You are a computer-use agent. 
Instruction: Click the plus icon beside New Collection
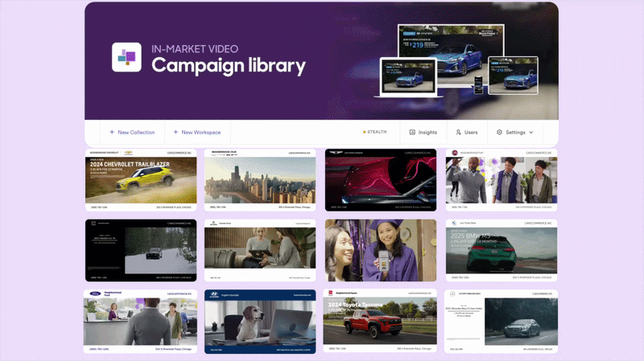click(112, 132)
